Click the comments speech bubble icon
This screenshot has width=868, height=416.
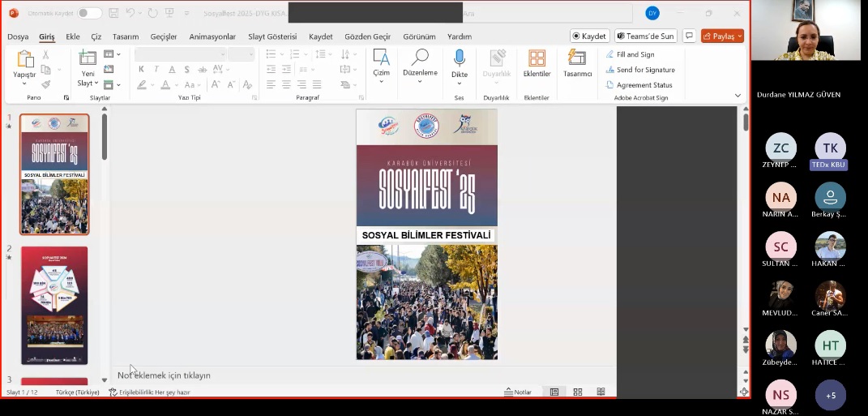[689, 36]
